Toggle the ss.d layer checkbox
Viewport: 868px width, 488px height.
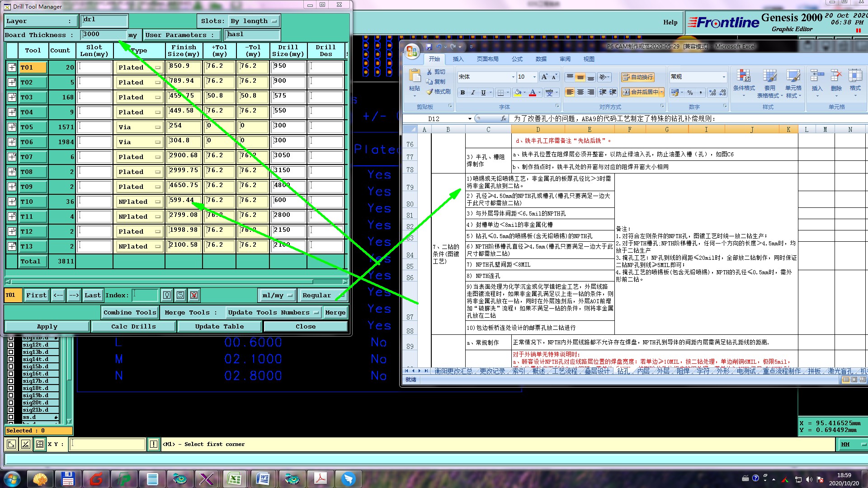(x=11, y=417)
